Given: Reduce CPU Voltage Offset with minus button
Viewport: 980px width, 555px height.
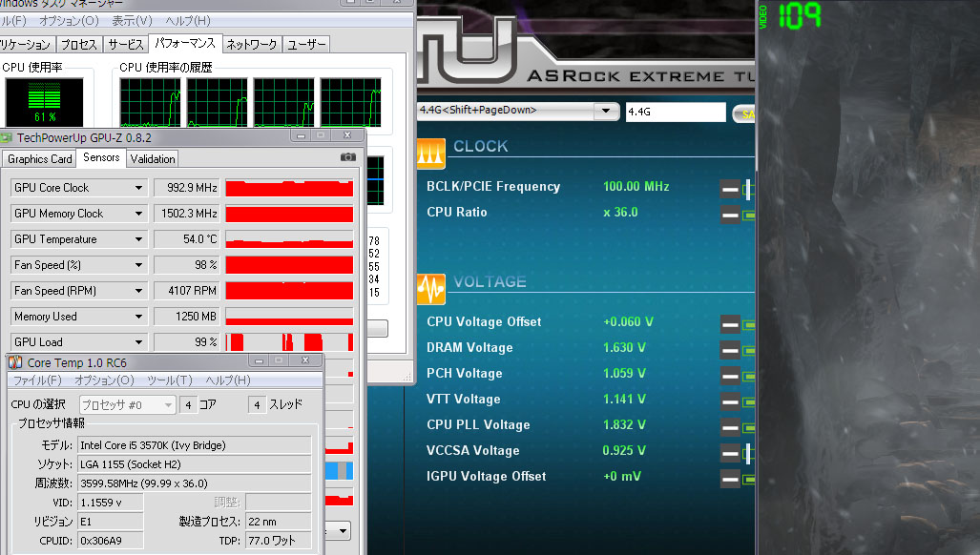Looking at the screenshot, I should click(x=729, y=324).
